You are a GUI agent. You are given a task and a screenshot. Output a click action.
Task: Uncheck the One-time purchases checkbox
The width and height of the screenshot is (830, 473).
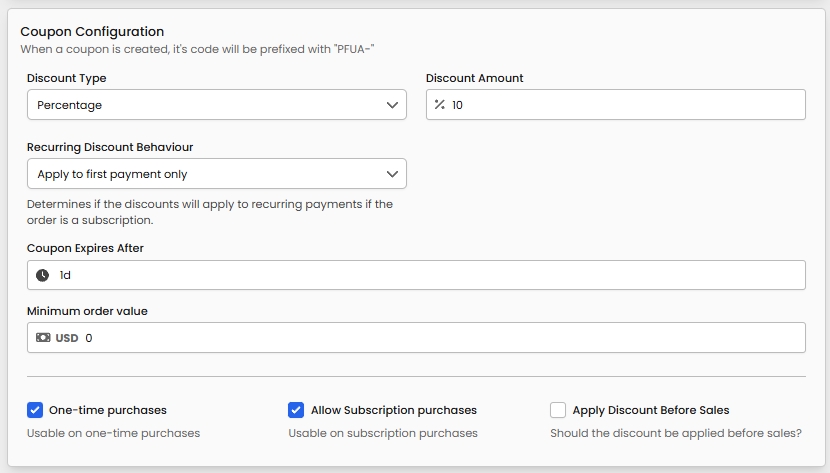pyautogui.click(x=35, y=410)
